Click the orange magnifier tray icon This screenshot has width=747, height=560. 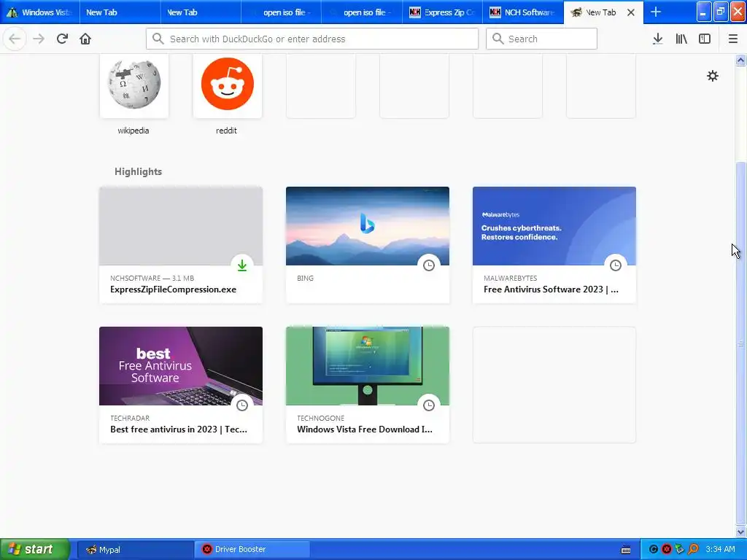point(693,550)
